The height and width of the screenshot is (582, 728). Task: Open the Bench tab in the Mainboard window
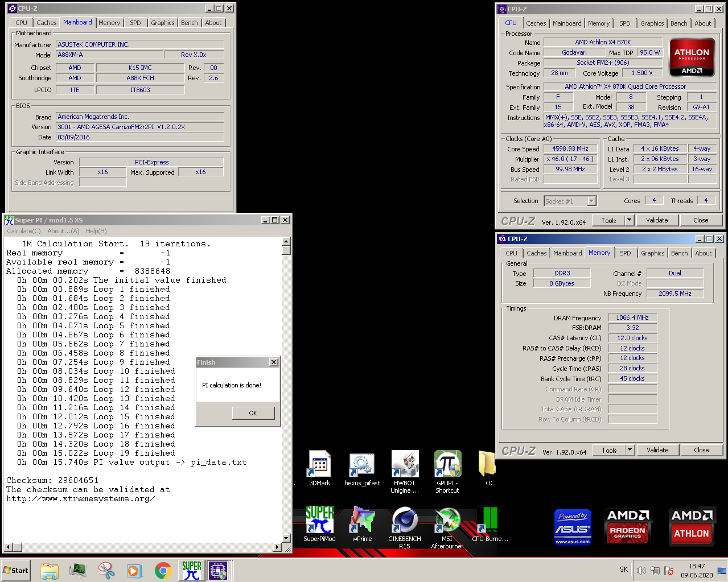tap(190, 23)
